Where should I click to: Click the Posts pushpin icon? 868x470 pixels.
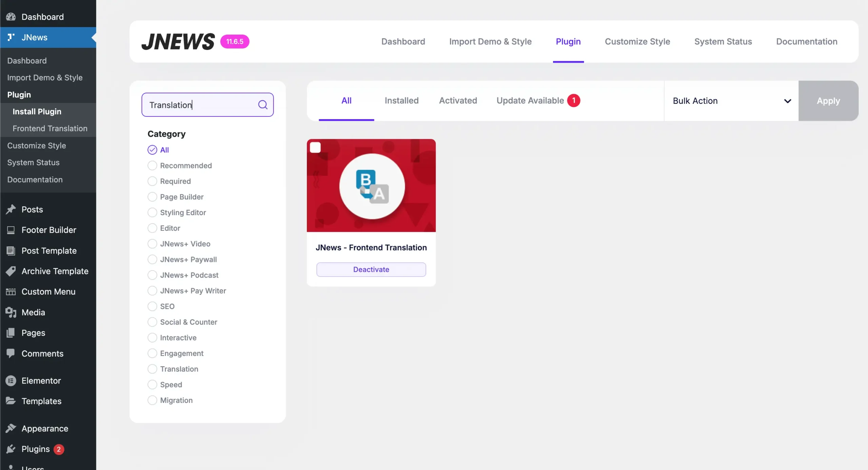11,209
